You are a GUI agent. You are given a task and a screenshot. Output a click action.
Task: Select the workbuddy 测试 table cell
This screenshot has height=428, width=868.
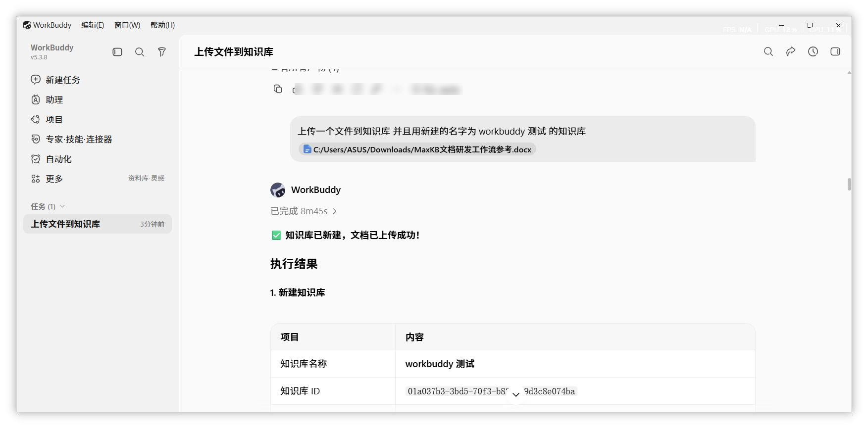[575, 364]
